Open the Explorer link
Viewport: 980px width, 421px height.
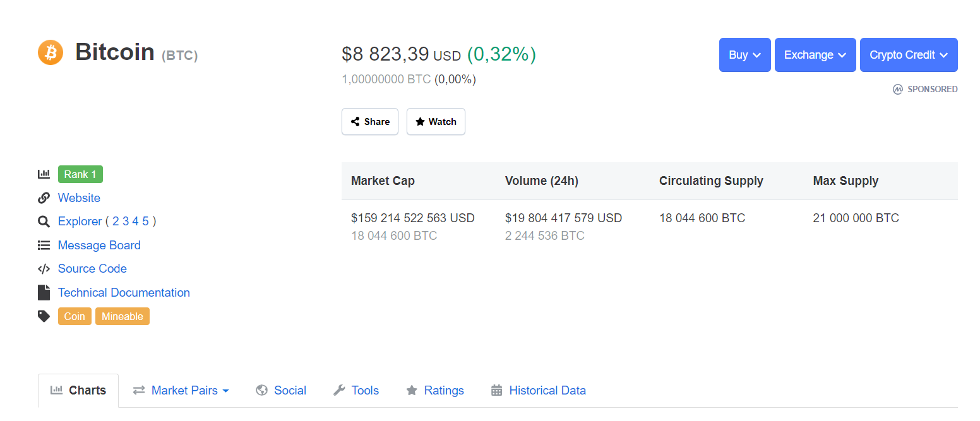tap(80, 222)
